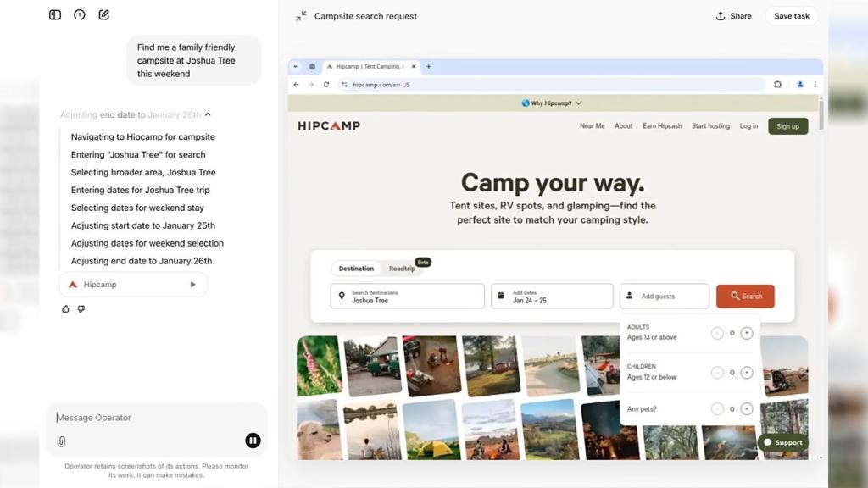Expand the Why Hipcamp? dropdown
The width and height of the screenshot is (868, 488).
552,103
